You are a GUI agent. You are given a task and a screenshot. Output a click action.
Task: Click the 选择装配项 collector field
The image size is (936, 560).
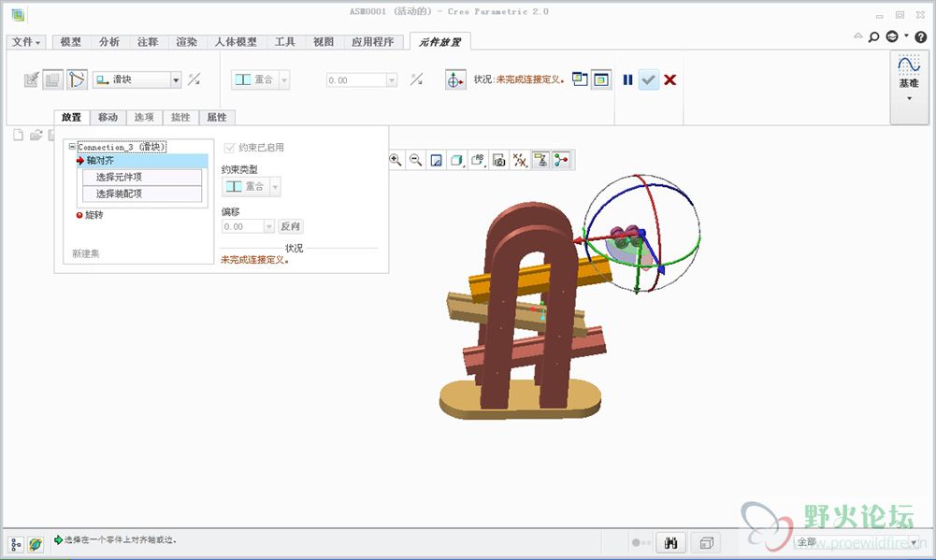142,194
